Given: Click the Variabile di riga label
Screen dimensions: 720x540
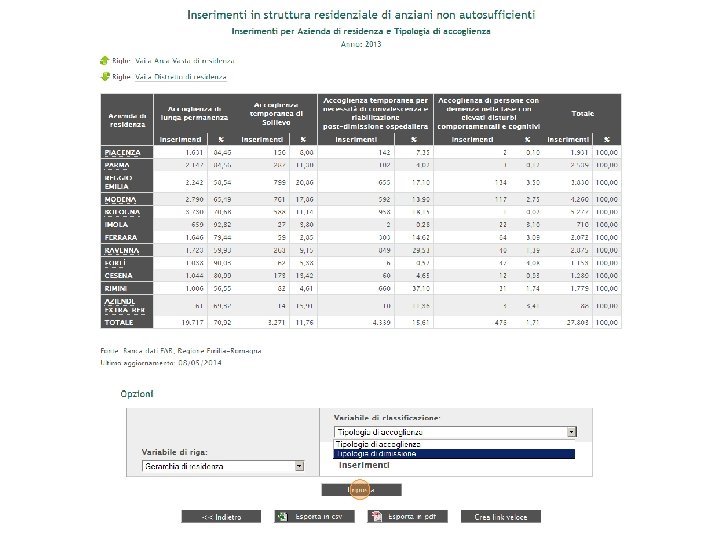Looking at the screenshot, I should (174, 452).
